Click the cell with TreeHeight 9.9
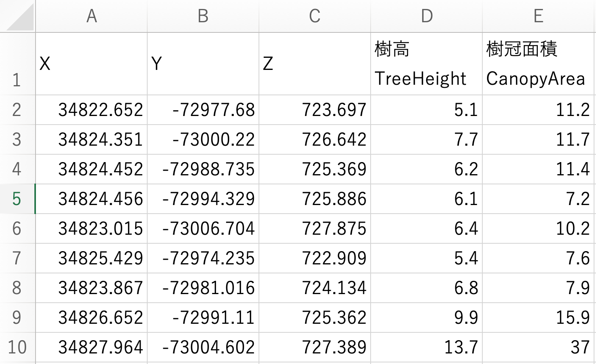This screenshot has height=364, width=596. point(426,317)
